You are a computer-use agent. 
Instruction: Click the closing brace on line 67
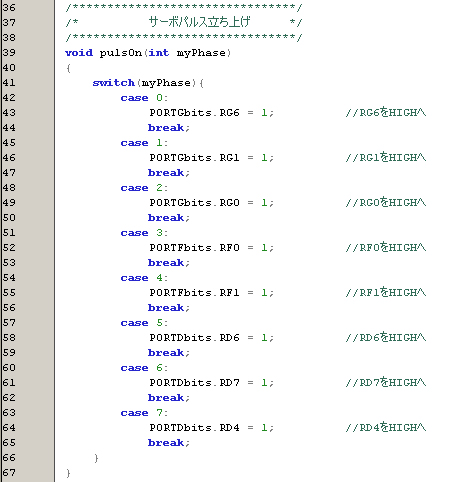68,473
